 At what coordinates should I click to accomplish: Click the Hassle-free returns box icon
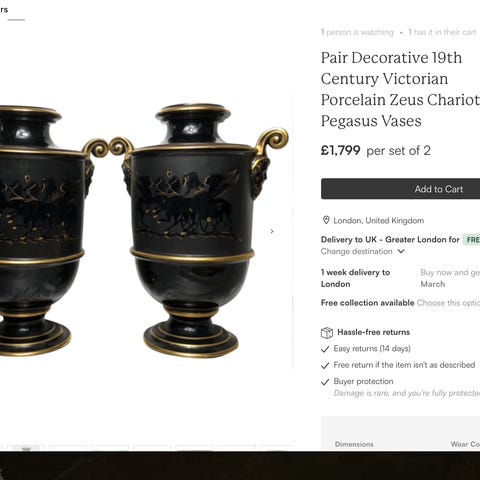(x=327, y=332)
